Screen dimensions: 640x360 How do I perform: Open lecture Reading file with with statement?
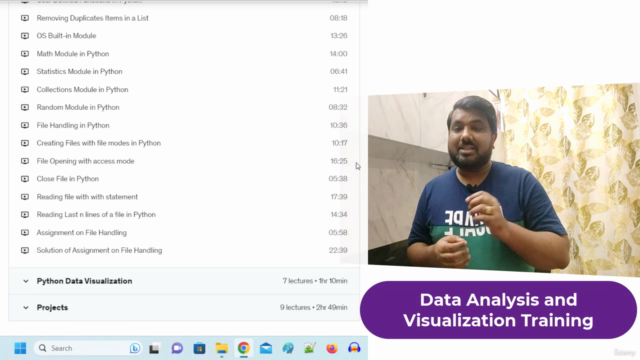87,197
